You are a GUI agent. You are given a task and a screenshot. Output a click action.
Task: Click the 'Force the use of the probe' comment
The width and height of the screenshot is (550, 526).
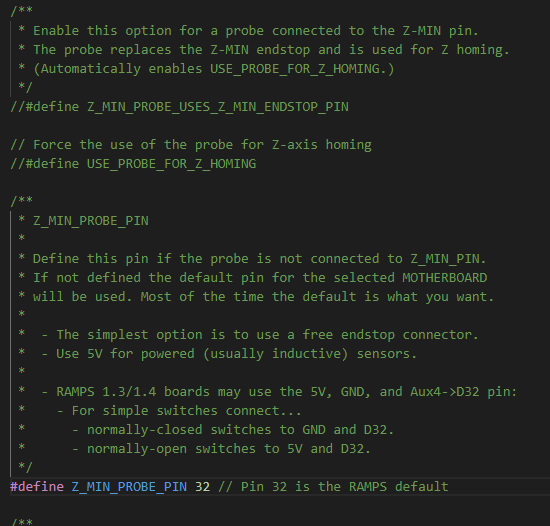tap(191, 145)
